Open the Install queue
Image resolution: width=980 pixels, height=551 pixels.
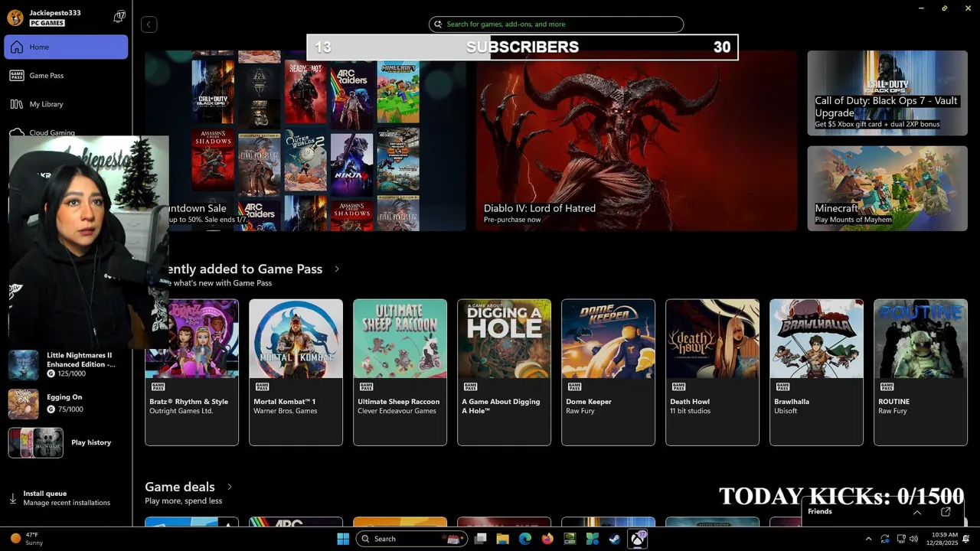(66, 498)
